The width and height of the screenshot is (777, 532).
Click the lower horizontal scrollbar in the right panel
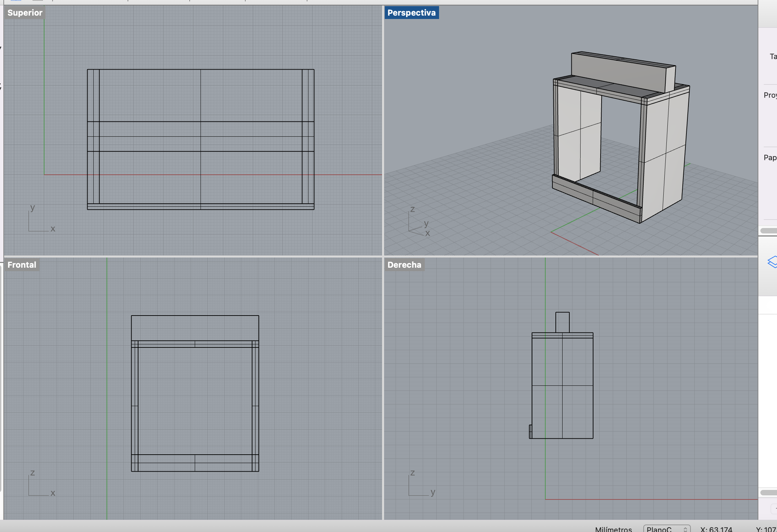[769, 492]
